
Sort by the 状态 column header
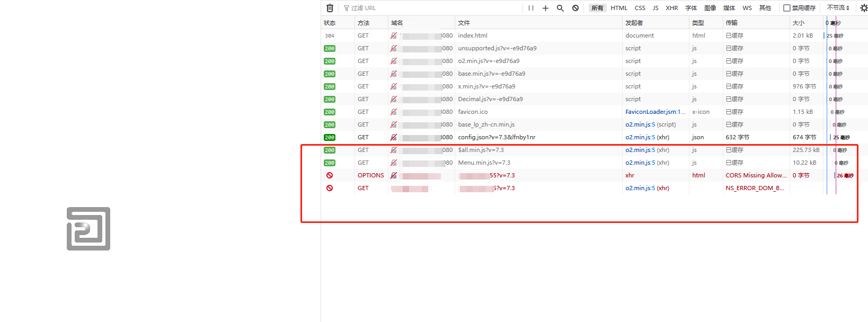(x=338, y=23)
